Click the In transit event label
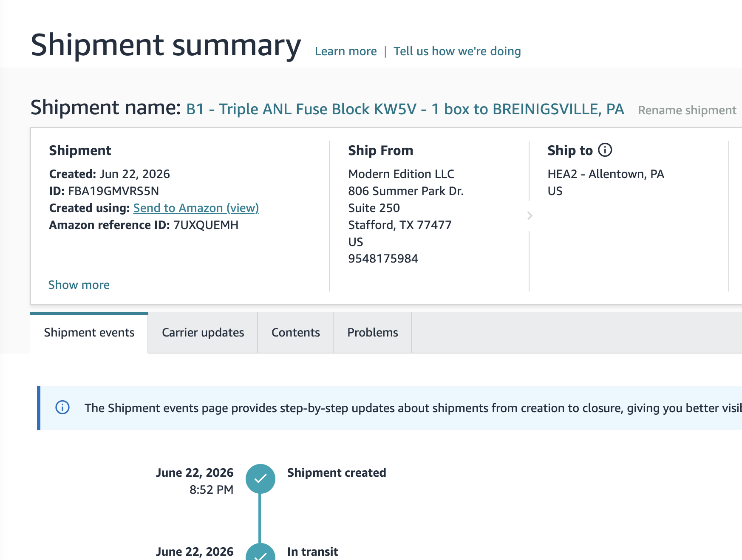Viewport: 742px width, 560px height. click(312, 552)
